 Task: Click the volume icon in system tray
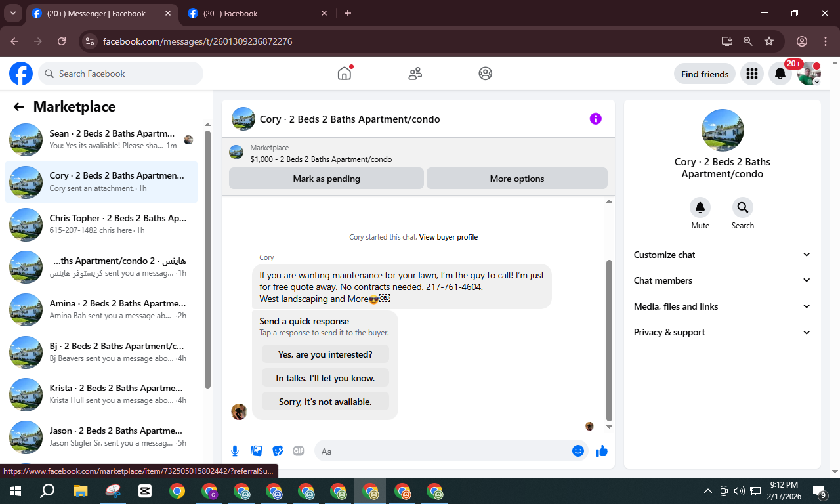740,491
